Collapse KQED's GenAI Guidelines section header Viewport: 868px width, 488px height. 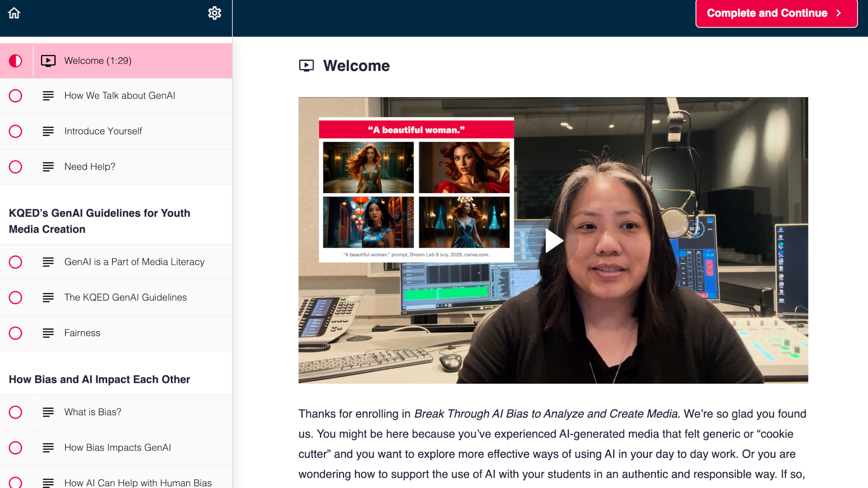pos(99,221)
